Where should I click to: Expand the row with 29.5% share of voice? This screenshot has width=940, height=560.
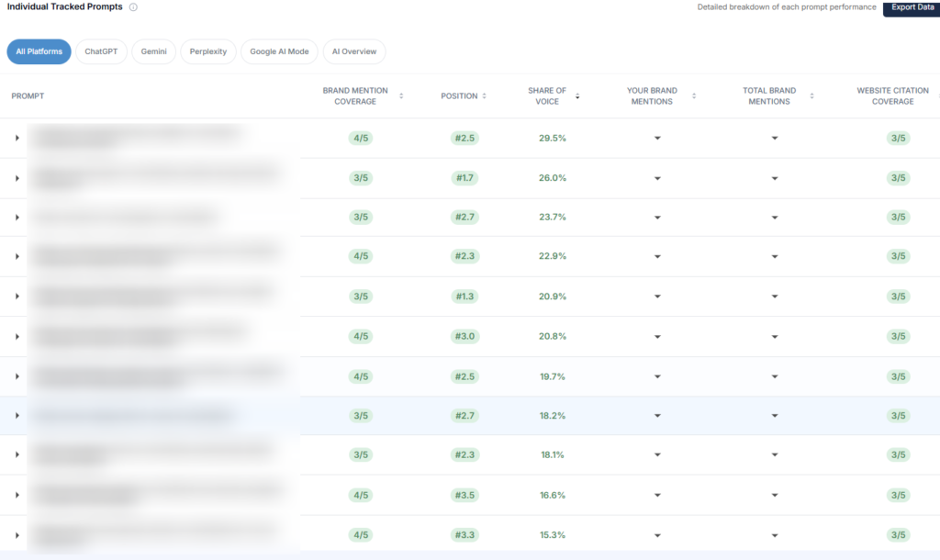(17, 138)
